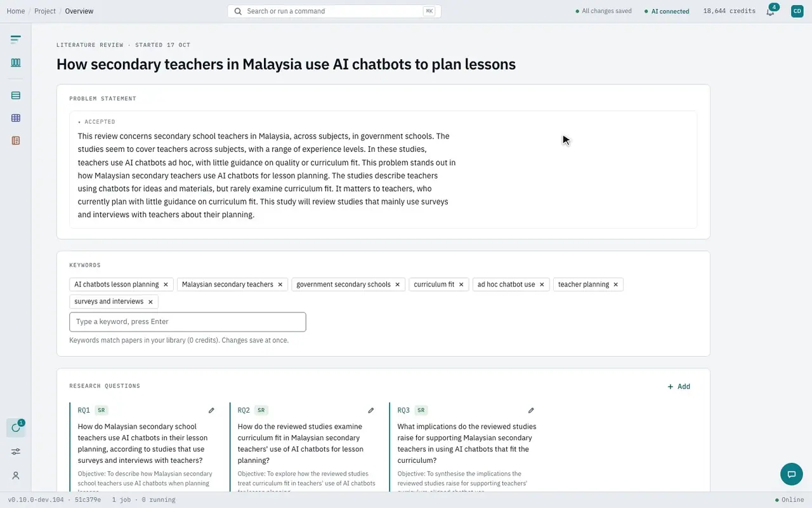
Task: Open the CD account avatar
Action: 797,11
